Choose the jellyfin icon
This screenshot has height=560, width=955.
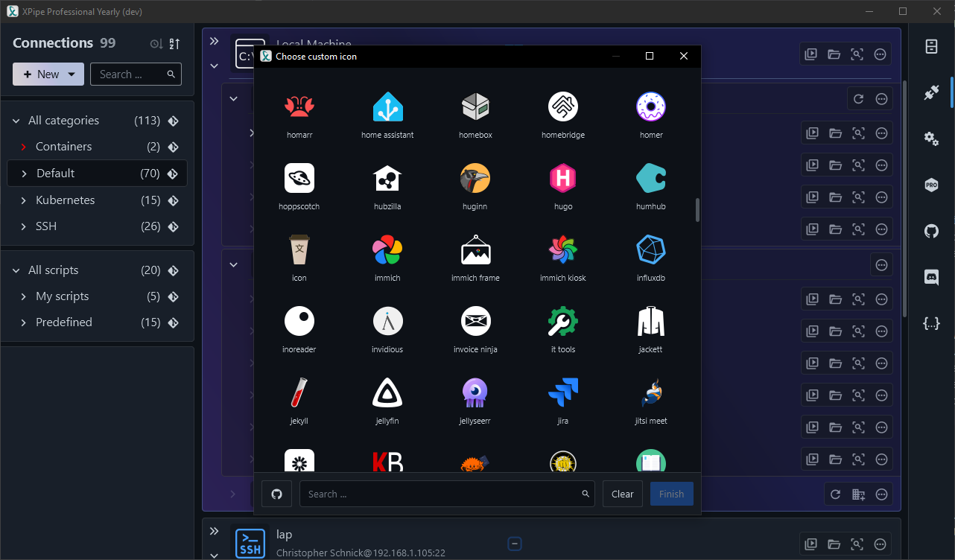click(x=387, y=393)
